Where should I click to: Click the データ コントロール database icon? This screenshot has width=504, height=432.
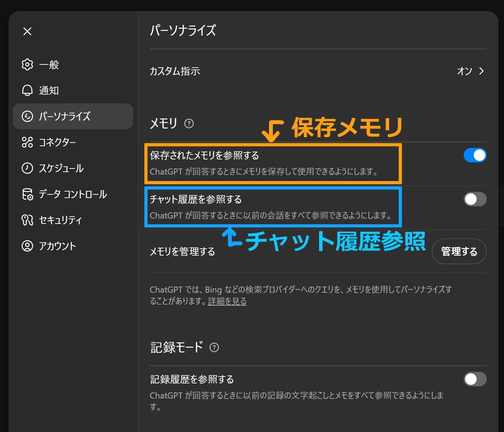(27, 194)
